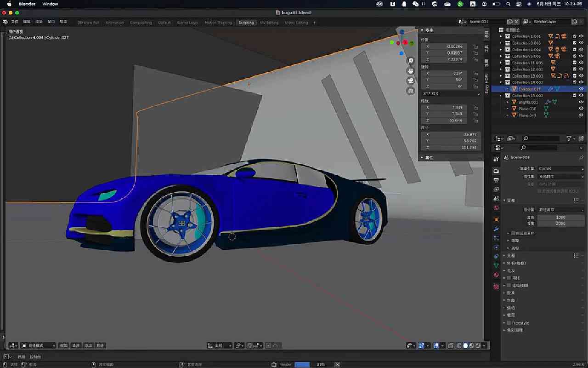Cancel render with X beside progress bar
588x368 pixels.
337,364
